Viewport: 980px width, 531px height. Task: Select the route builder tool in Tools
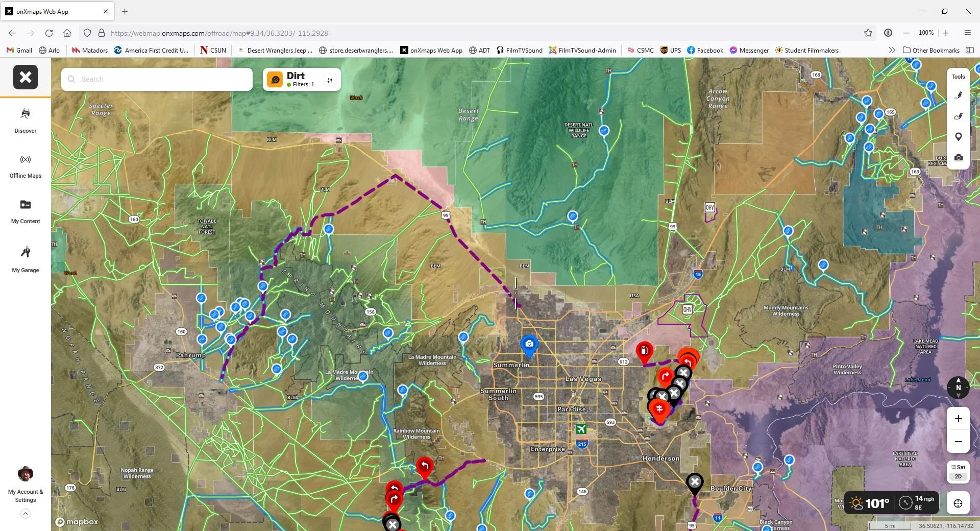[959, 116]
